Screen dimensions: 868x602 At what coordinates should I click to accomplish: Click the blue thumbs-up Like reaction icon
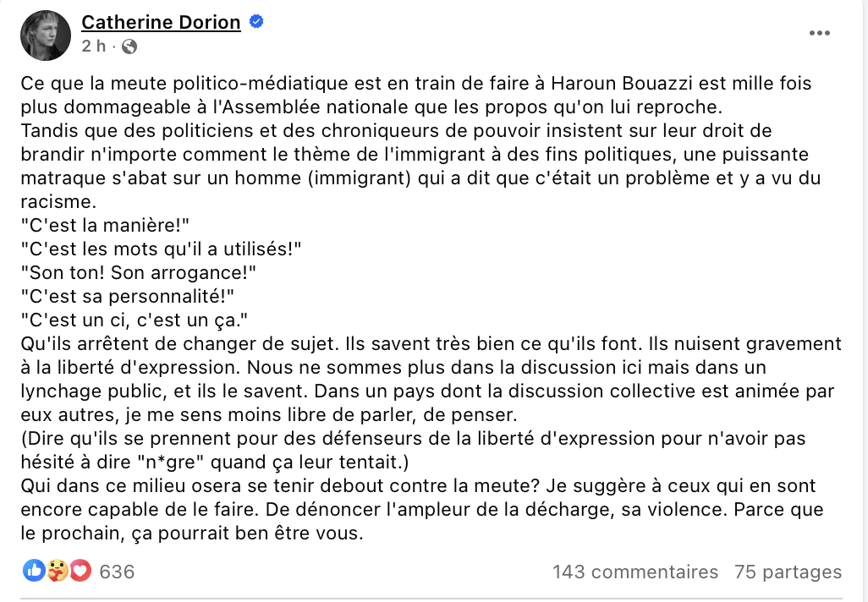(35, 571)
